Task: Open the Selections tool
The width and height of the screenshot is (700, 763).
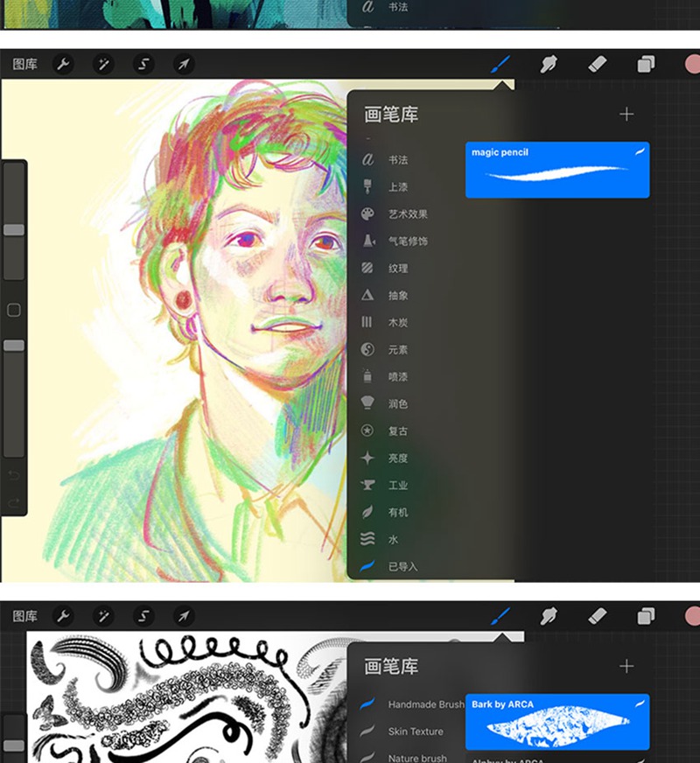Action: [x=143, y=63]
